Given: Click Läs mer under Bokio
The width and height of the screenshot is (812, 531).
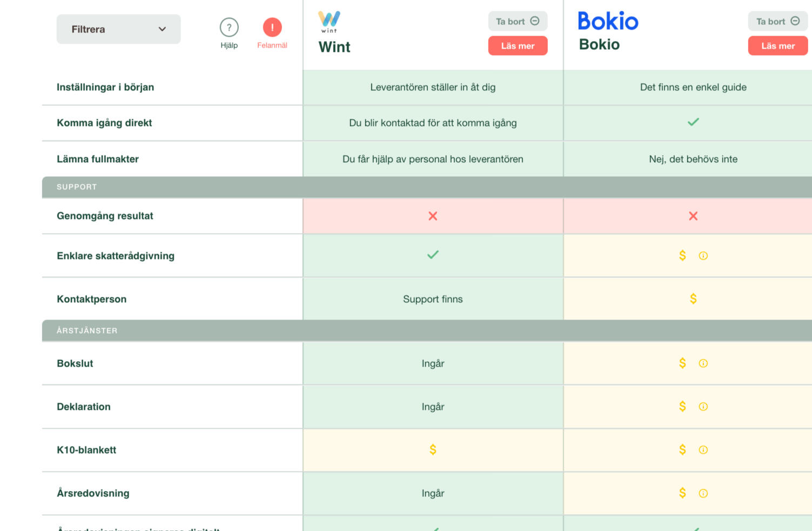Looking at the screenshot, I should pos(777,46).
